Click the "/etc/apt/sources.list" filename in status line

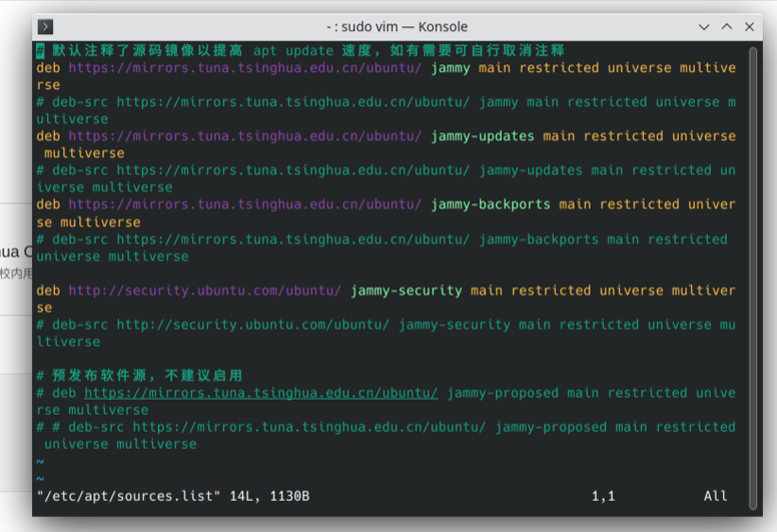coord(129,496)
